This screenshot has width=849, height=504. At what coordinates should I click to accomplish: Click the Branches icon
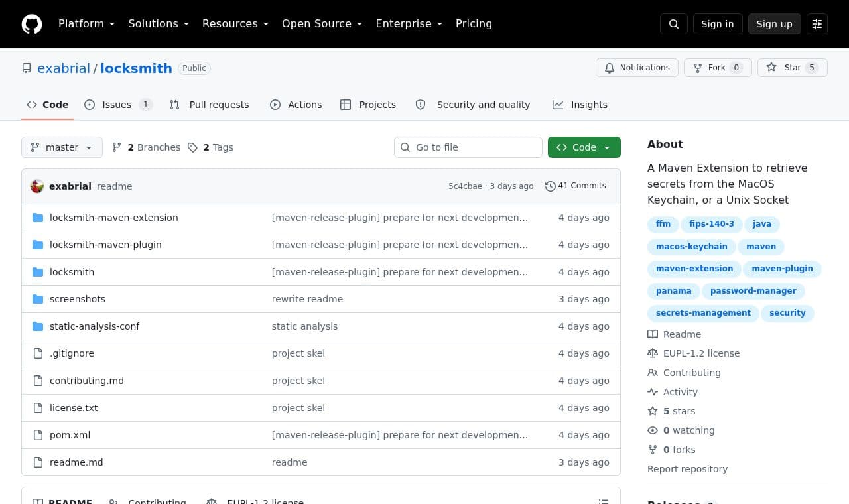(x=117, y=147)
